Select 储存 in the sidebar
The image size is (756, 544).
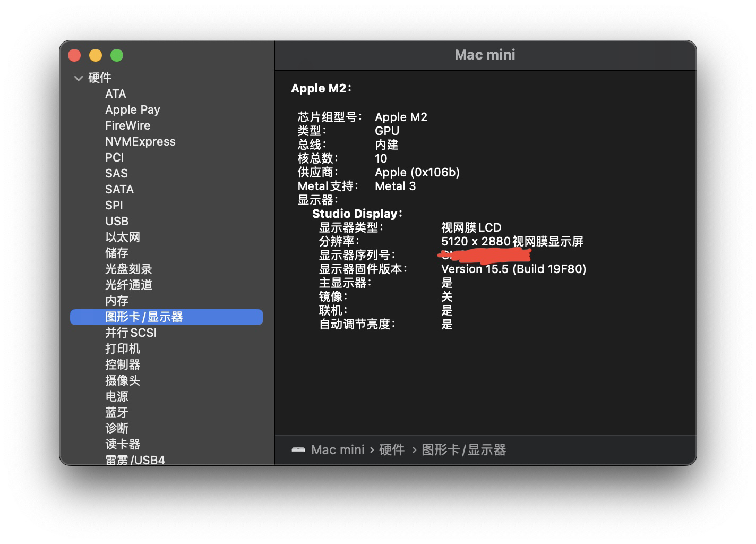pos(117,253)
